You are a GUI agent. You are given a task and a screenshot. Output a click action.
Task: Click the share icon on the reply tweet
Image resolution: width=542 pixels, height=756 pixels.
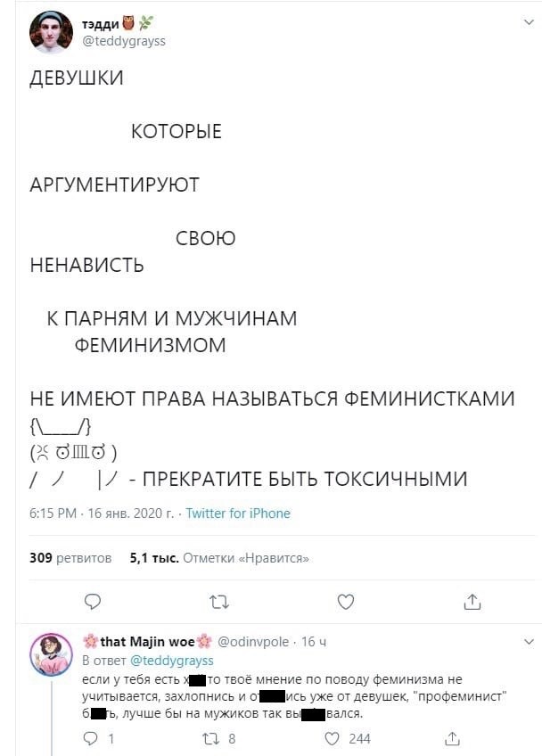coord(453,739)
